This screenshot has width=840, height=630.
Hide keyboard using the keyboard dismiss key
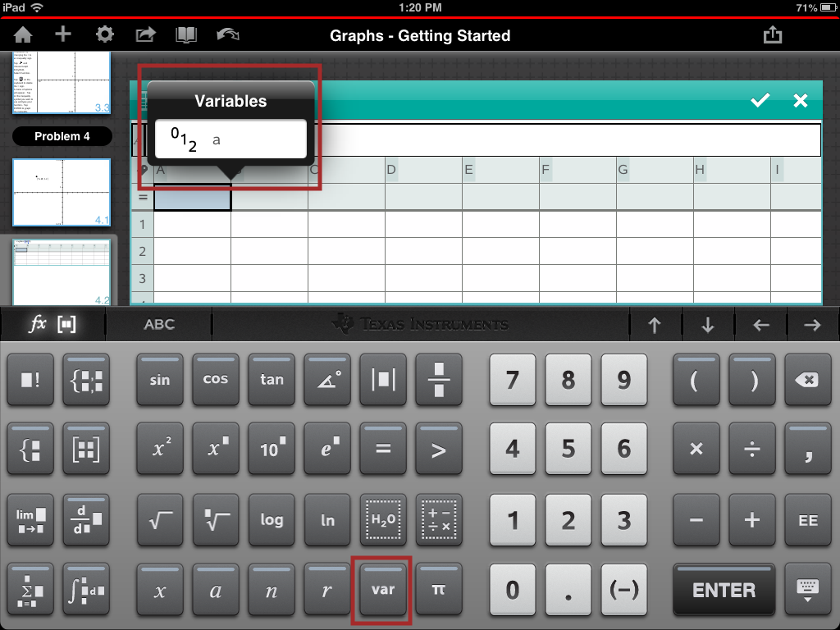pyautogui.click(x=806, y=589)
